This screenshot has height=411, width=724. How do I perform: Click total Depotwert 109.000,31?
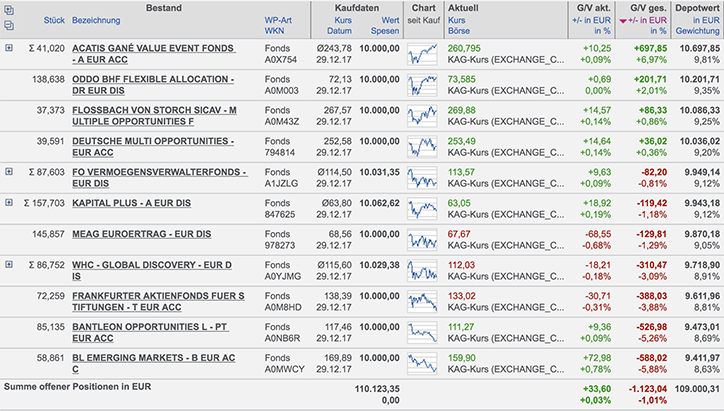697,389
